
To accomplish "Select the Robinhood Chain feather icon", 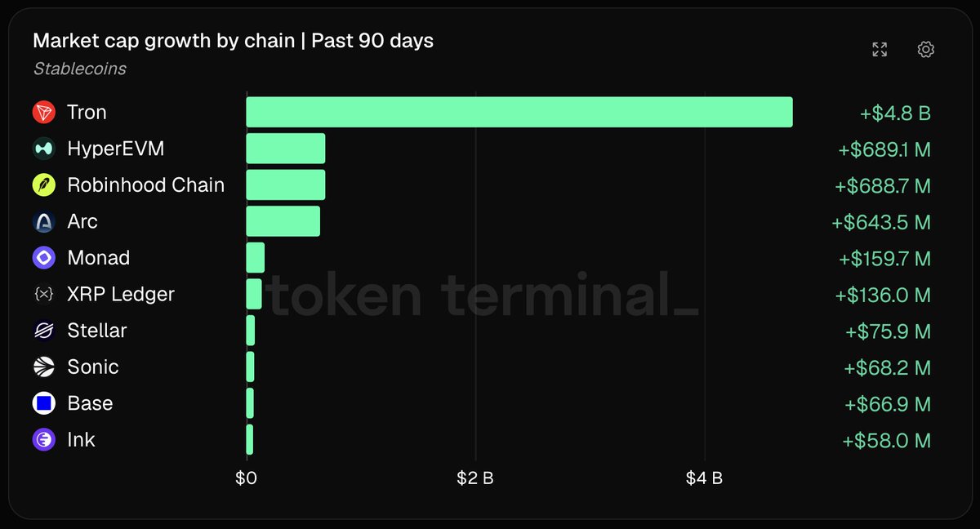I will pos(43,185).
